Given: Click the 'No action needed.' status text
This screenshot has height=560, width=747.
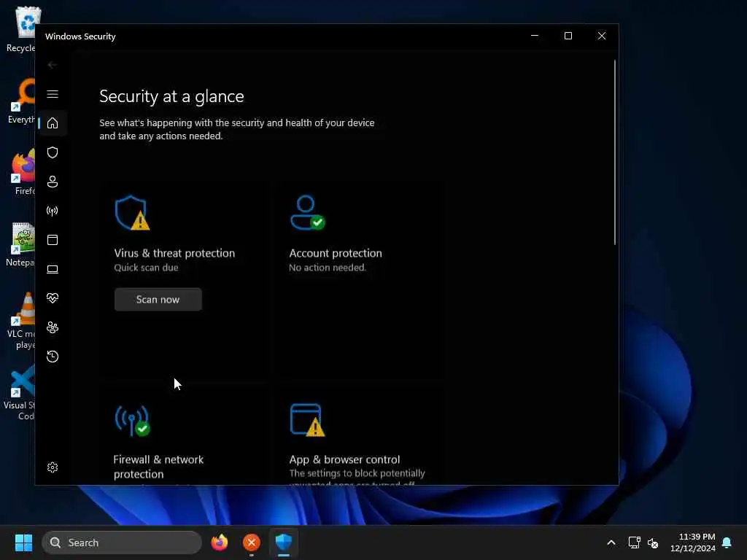Looking at the screenshot, I should click(328, 268).
